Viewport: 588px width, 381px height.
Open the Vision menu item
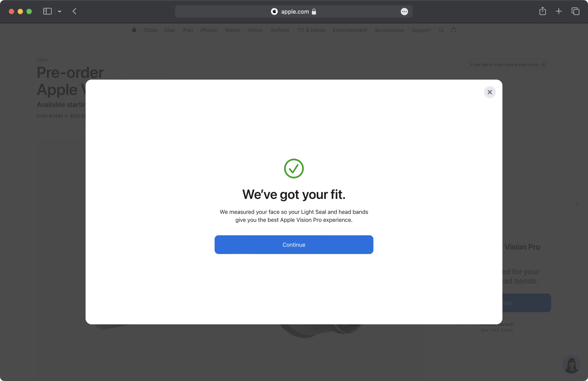255,30
